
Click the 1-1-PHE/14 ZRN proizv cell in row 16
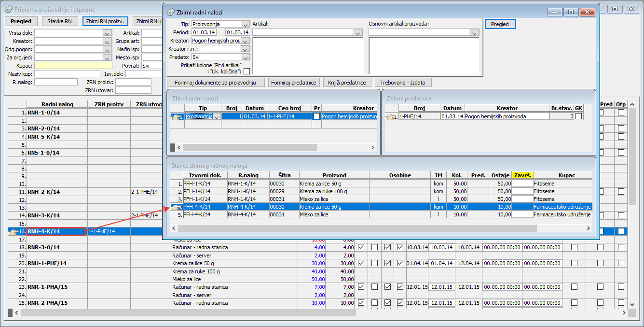[x=109, y=232]
